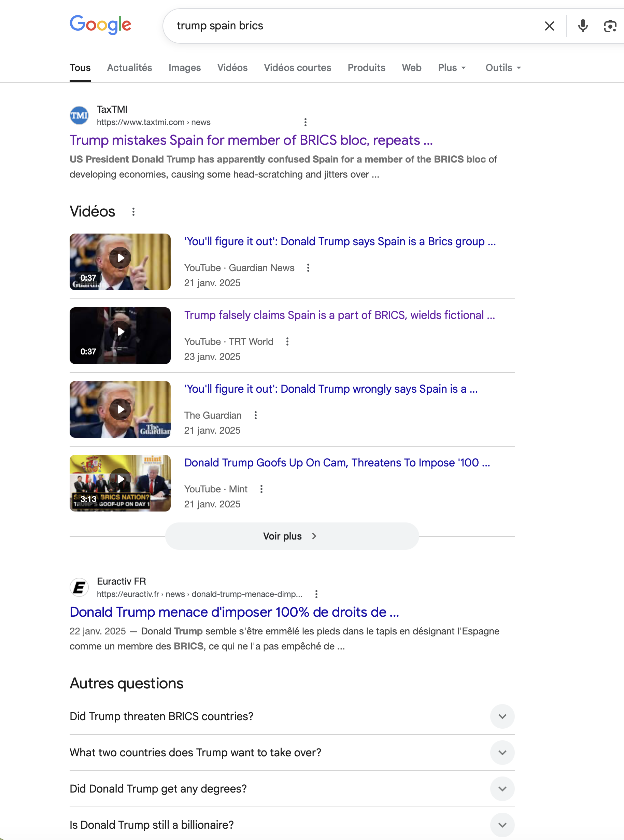Expand 'What two countries' question
Image resolution: width=624 pixels, height=840 pixels.
coord(502,752)
